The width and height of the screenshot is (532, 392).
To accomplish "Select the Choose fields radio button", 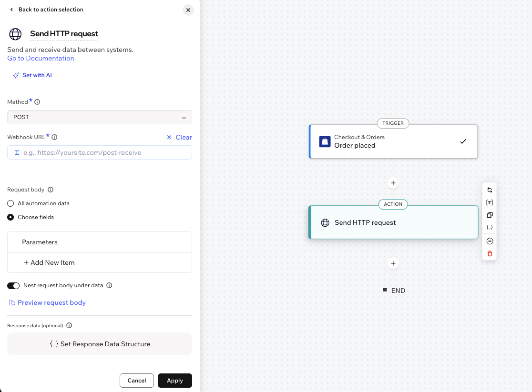I will pyautogui.click(x=10, y=217).
